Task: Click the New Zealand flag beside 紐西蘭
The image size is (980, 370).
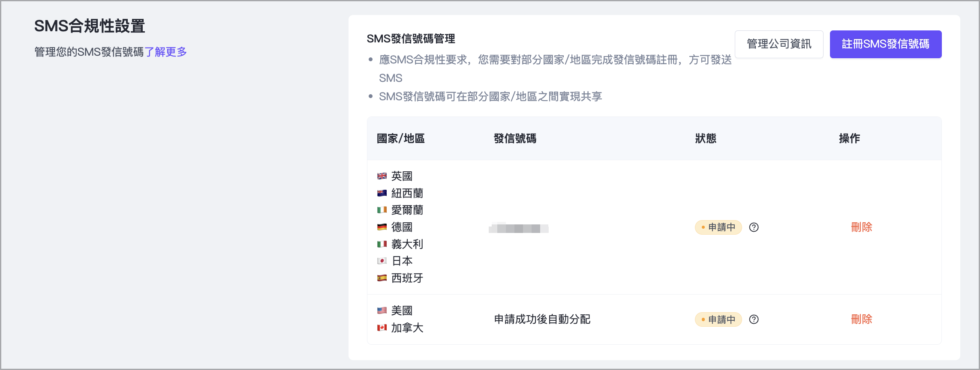Action: (382, 193)
